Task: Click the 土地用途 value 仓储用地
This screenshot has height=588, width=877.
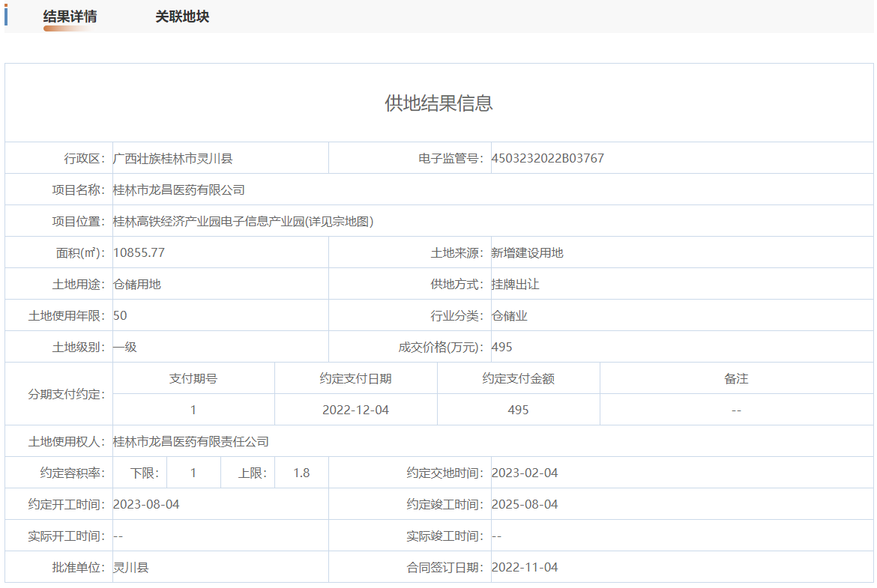Action: point(136,285)
